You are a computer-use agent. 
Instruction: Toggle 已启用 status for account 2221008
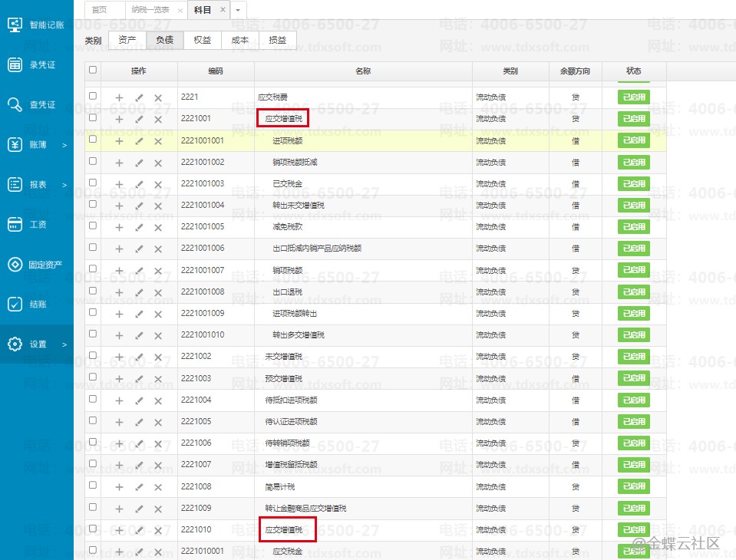tap(633, 487)
